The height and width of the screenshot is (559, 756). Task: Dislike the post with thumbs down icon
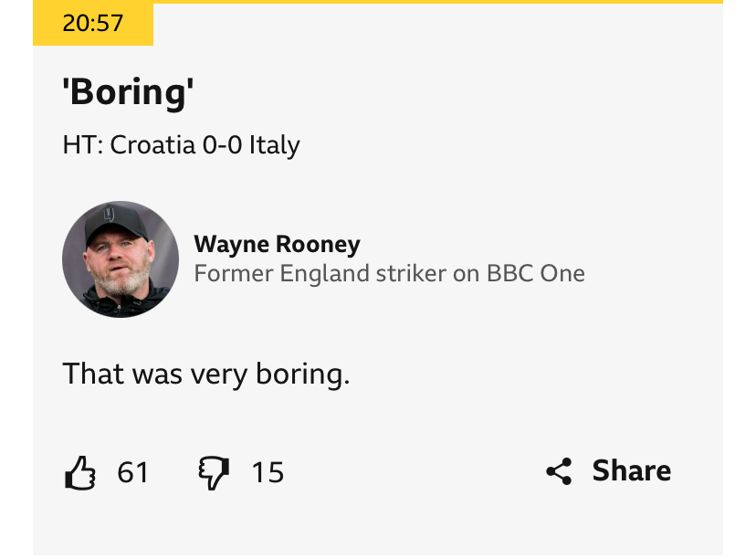(x=214, y=472)
